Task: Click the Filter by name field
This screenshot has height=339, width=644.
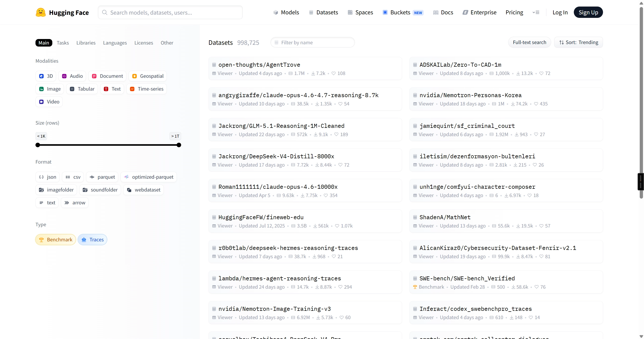Action: click(x=313, y=42)
